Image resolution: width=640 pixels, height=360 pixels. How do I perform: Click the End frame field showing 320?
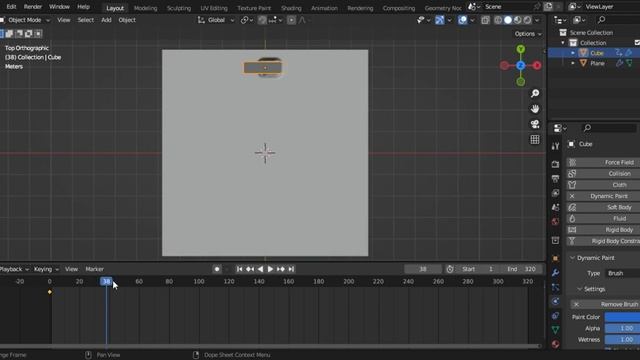point(523,269)
